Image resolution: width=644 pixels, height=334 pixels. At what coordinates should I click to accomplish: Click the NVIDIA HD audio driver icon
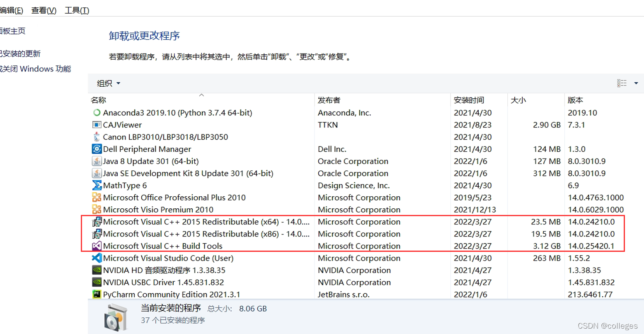tap(97, 270)
